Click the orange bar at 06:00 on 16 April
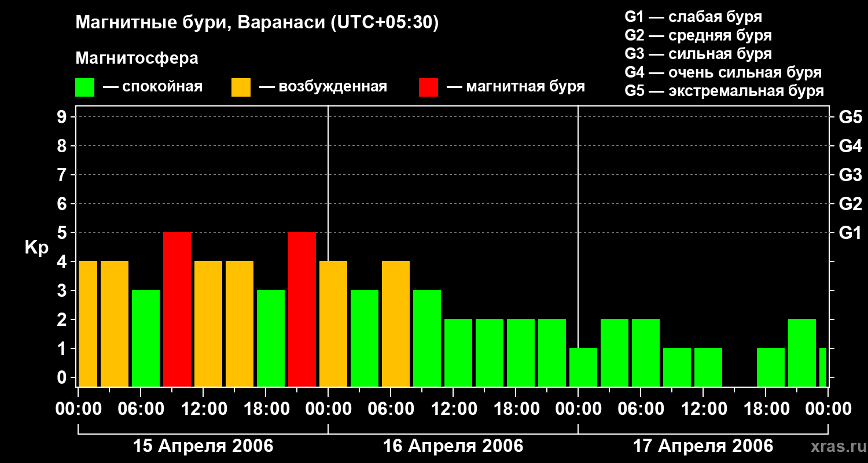This screenshot has width=868, height=463. pyautogui.click(x=396, y=324)
